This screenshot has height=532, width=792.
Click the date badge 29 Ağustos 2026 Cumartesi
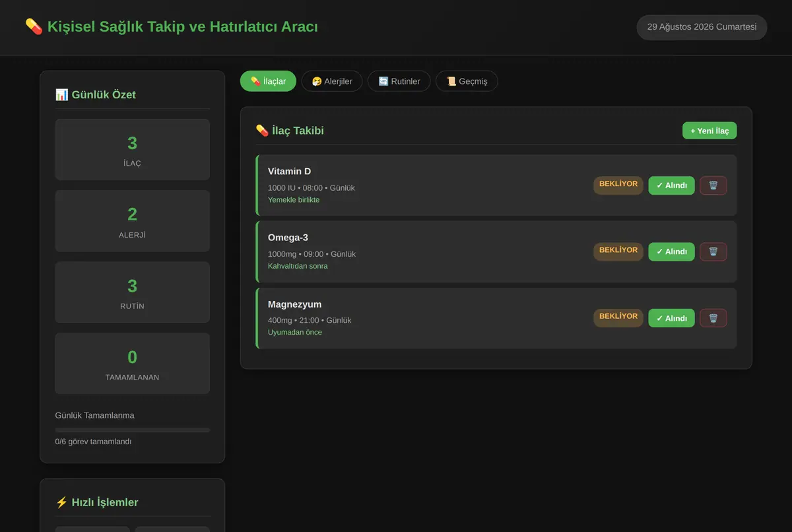tap(702, 27)
